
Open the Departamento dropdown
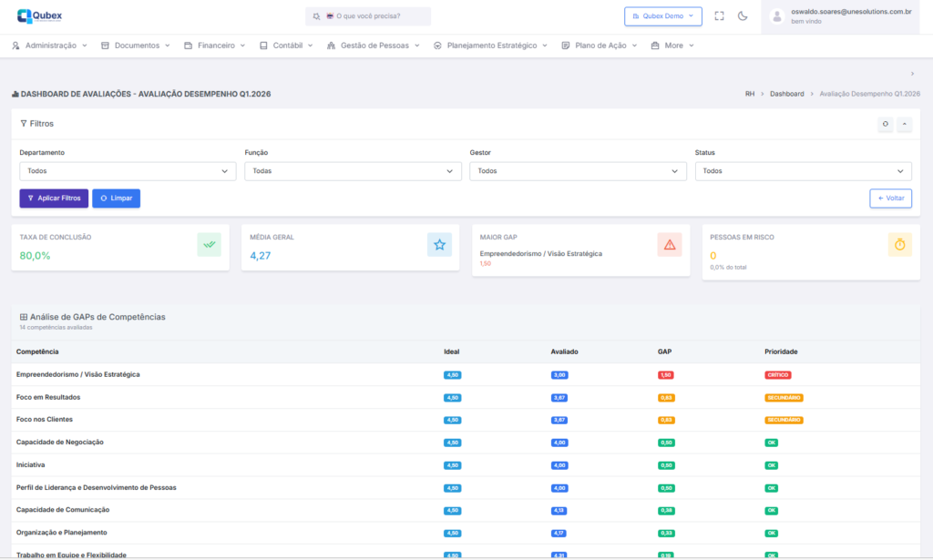click(128, 171)
